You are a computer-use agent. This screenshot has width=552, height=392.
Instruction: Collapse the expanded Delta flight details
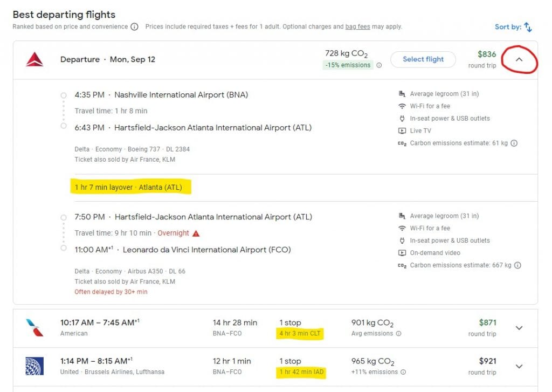(519, 59)
